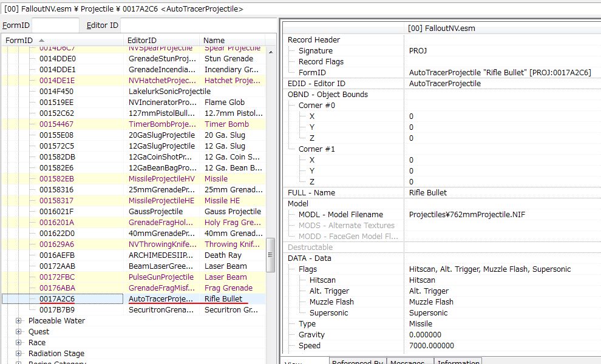Click the FormID filter input field

(55, 25)
